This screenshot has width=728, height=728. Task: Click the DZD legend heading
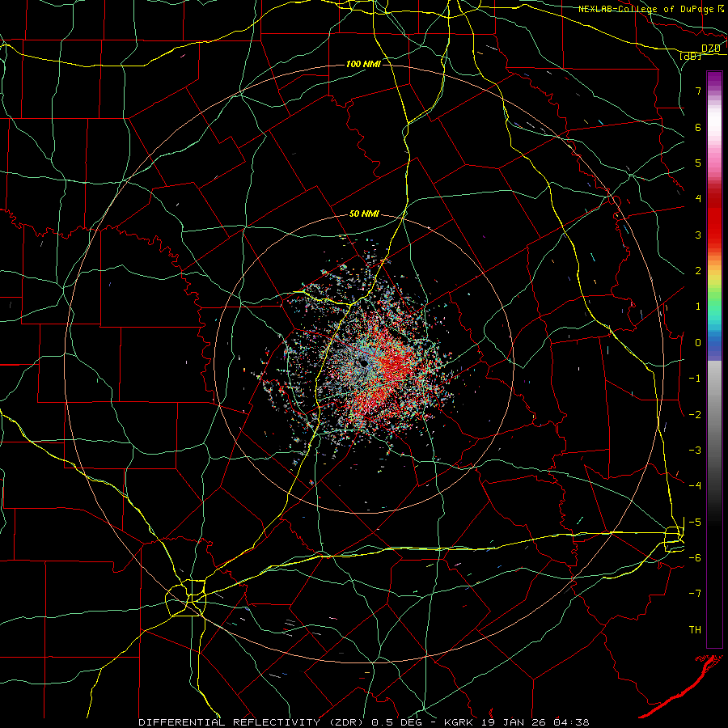pyautogui.click(x=710, y=48)
